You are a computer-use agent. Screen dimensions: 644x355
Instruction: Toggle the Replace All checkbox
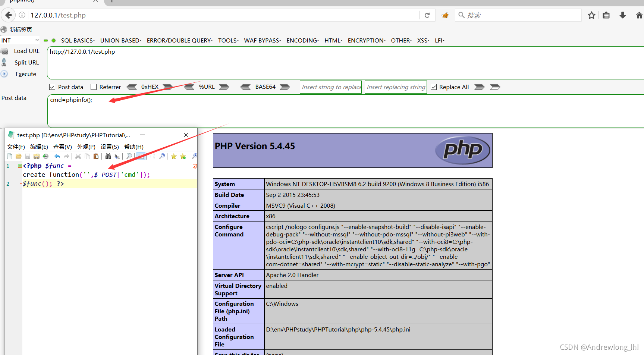coord(434,87)
